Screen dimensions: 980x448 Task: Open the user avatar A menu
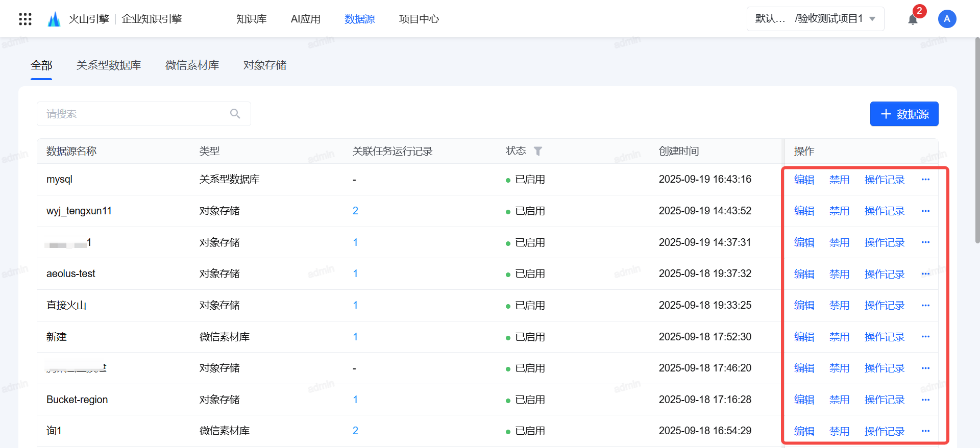click(x=947, y=19)
